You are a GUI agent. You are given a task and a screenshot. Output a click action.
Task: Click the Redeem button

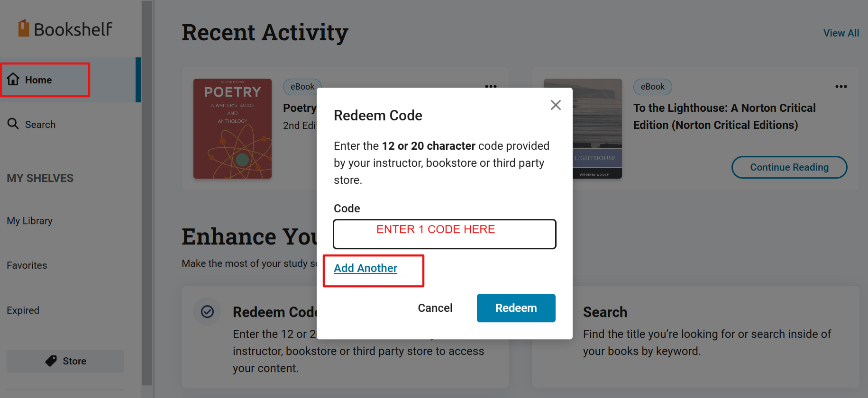tap(516, 308)
